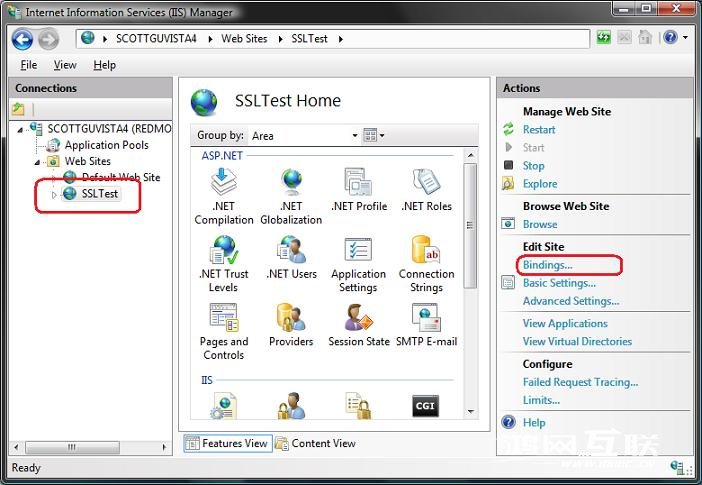Expand the breadcrumb arrow after SCOTTGUVISTA4
This screenshot has height=485, width=702.
[x=210, y=39]
